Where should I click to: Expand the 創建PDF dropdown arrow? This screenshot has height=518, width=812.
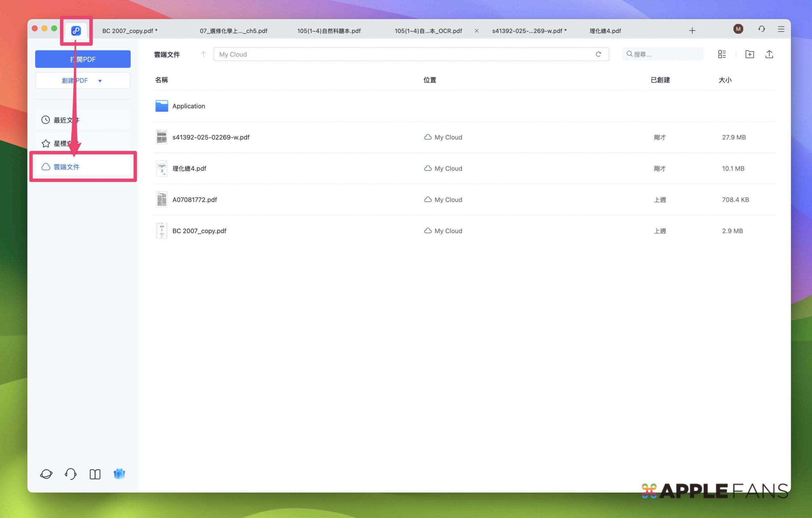coord(100,81)
